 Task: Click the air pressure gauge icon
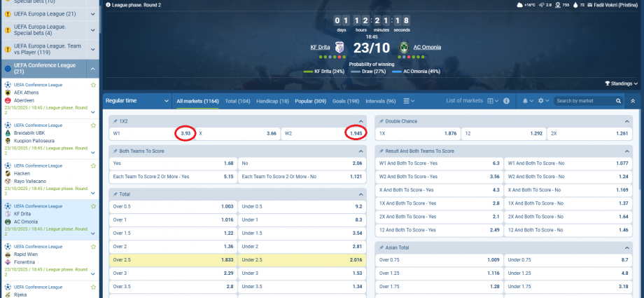tap(558, 5)
